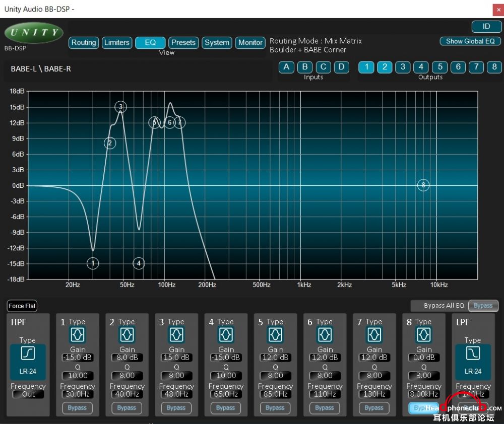Toggle Input D

(341, 67)
